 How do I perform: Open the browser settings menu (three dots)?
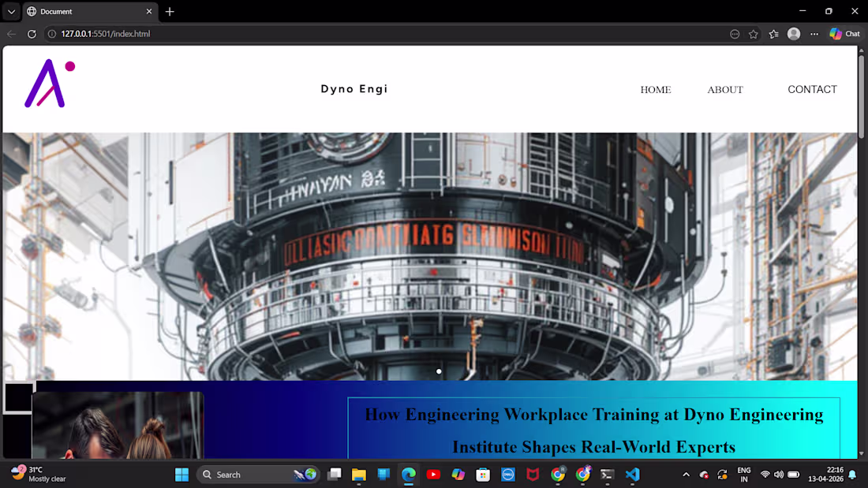814,33
